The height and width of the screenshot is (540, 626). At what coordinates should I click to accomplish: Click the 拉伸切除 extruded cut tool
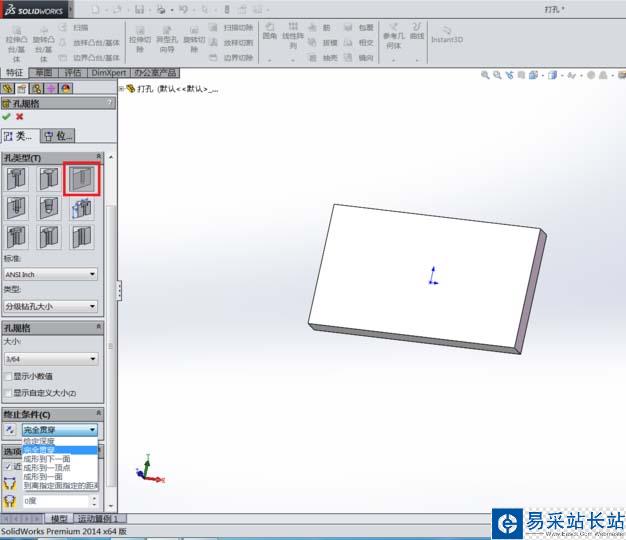click(140, 40)
